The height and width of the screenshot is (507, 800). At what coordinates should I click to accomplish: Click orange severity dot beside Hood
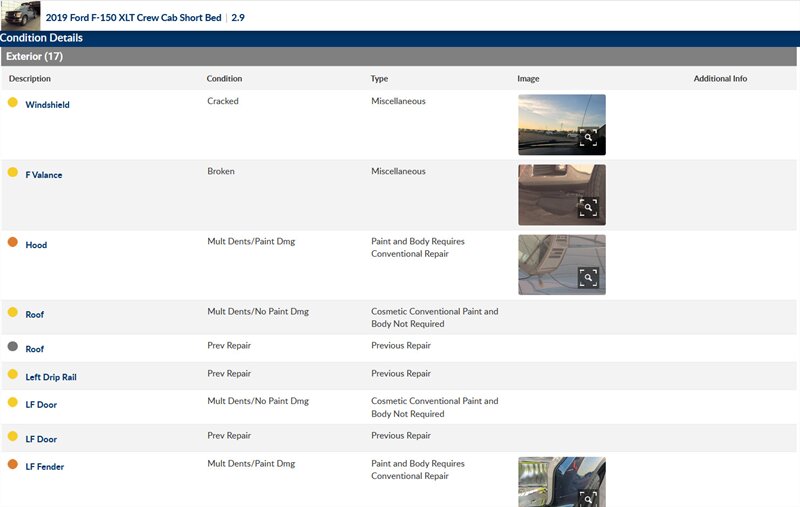click(13, 242)
